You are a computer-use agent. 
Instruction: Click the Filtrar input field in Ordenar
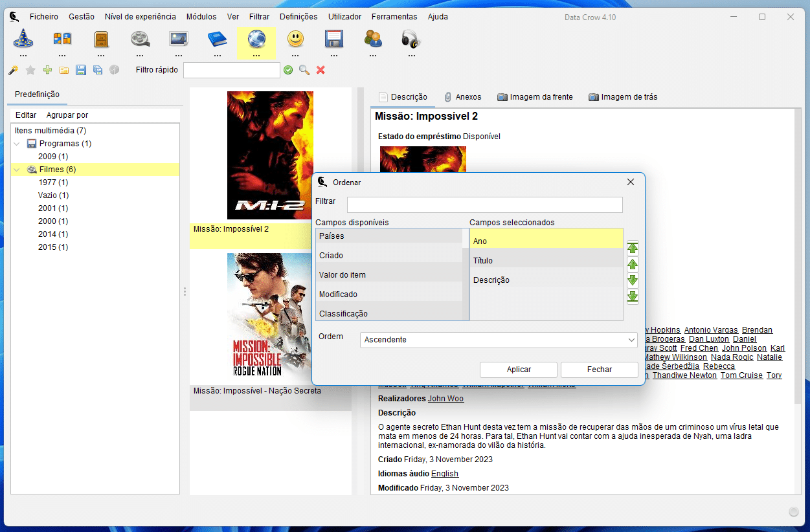click(x=485, y=205)
